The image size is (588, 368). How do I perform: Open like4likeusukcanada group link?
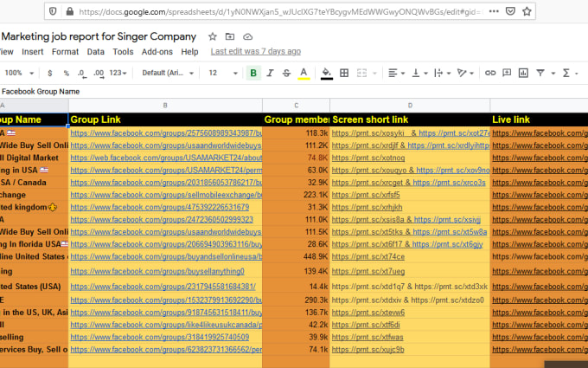pyautogui.click(x=166, y=325)
